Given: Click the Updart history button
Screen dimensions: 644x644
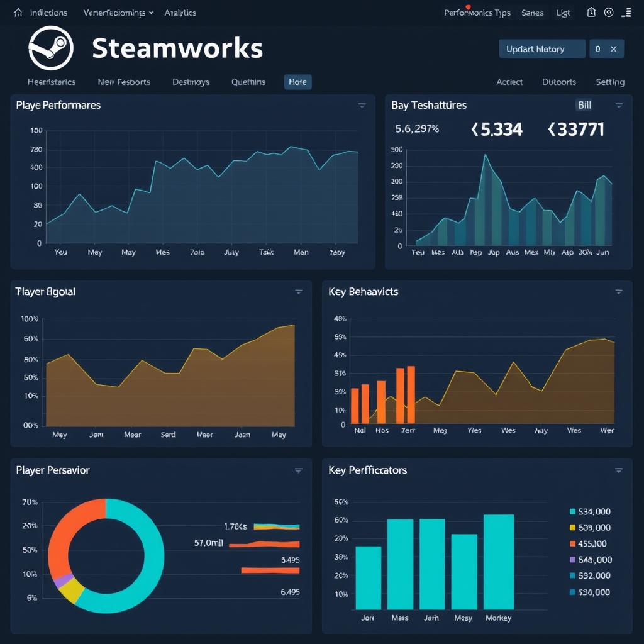Looking at the screenshot, I should point(542,49).
